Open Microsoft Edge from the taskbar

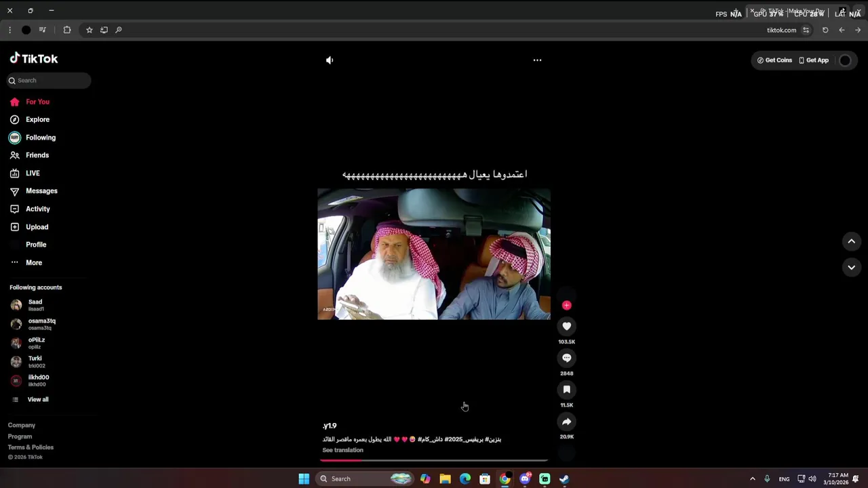tap(465, 479)
